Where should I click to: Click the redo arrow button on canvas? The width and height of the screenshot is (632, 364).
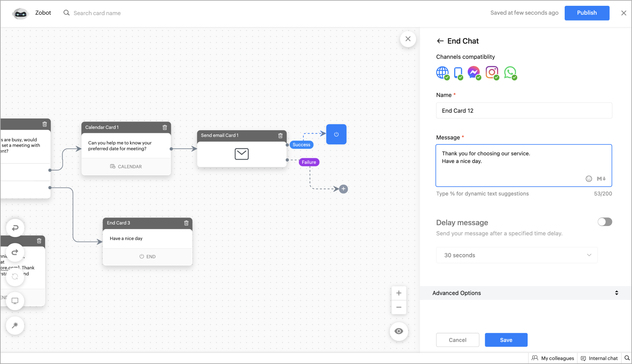[x=15, y=252]
